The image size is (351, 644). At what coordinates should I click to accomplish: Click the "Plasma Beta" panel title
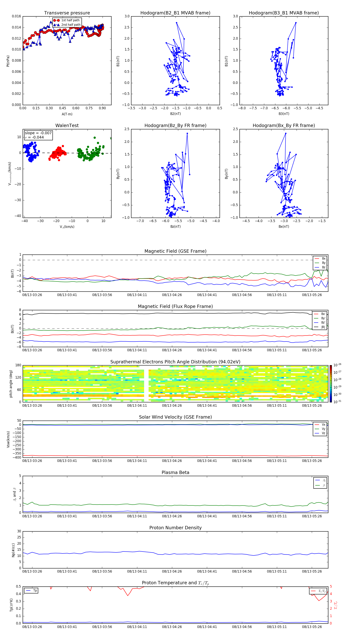(x=175, y=473)
